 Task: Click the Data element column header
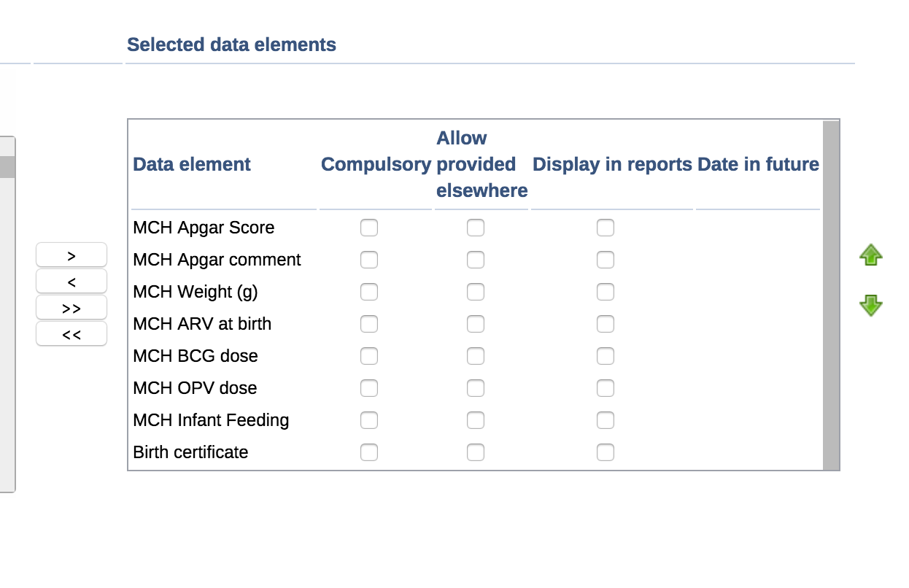(x=192, y=165)
